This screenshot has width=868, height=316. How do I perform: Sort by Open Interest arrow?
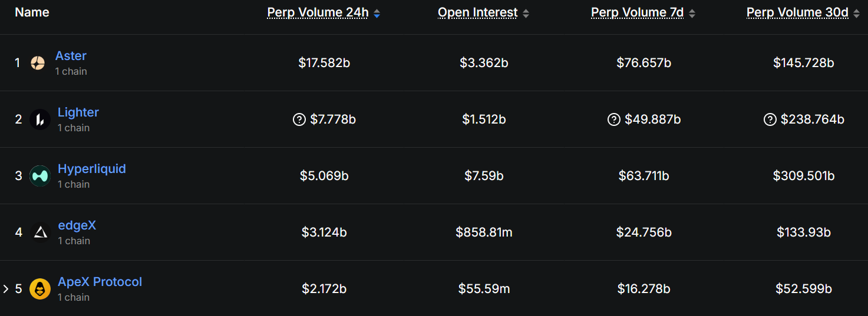click(526, 13)
